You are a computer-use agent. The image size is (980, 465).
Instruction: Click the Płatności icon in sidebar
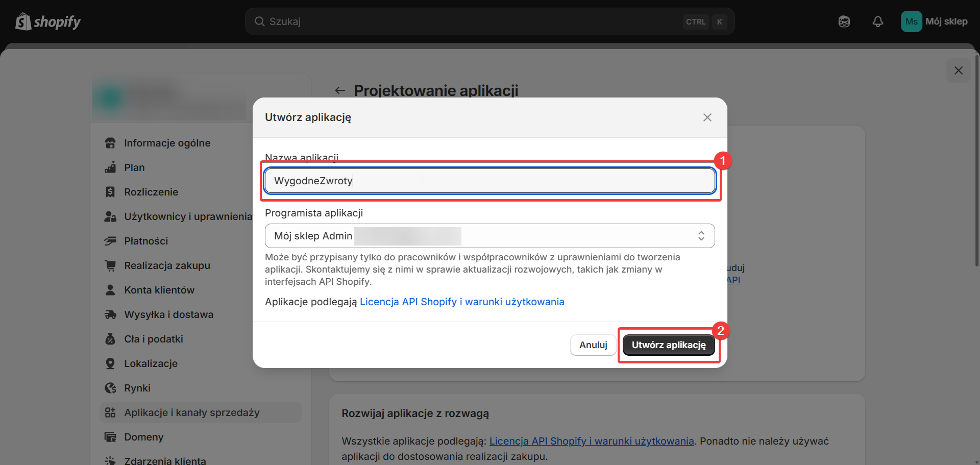[110, 241]
